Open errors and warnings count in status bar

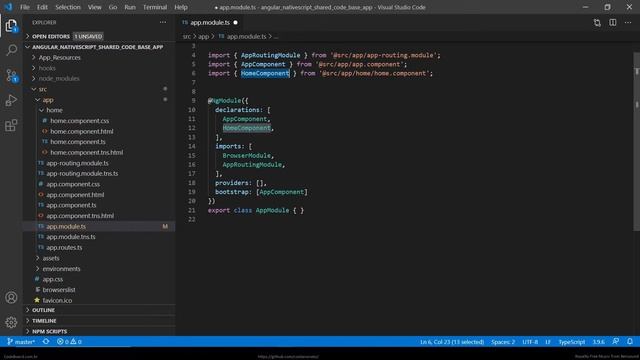tap(69, 342)
